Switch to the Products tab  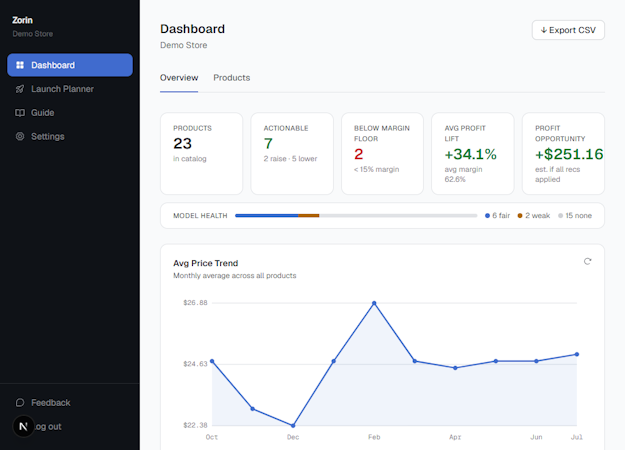[x=232, y=78]
